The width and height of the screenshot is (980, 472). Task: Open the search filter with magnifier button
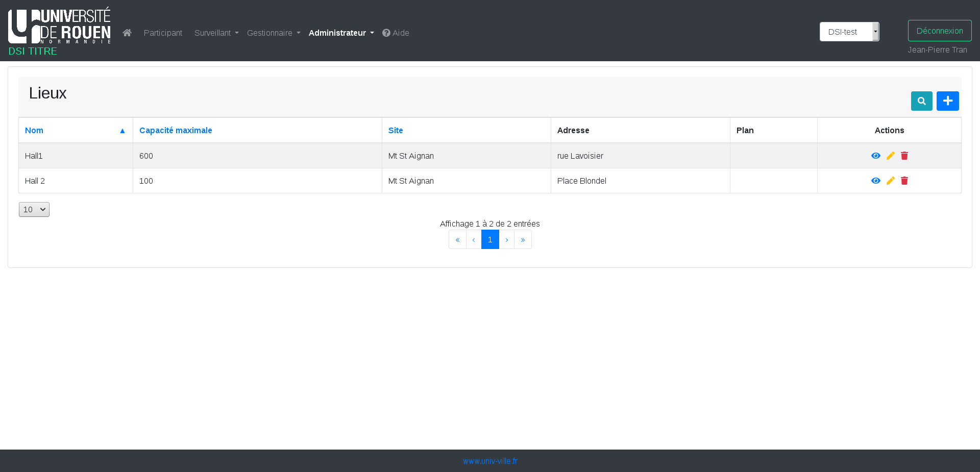(x=921, y=101)
